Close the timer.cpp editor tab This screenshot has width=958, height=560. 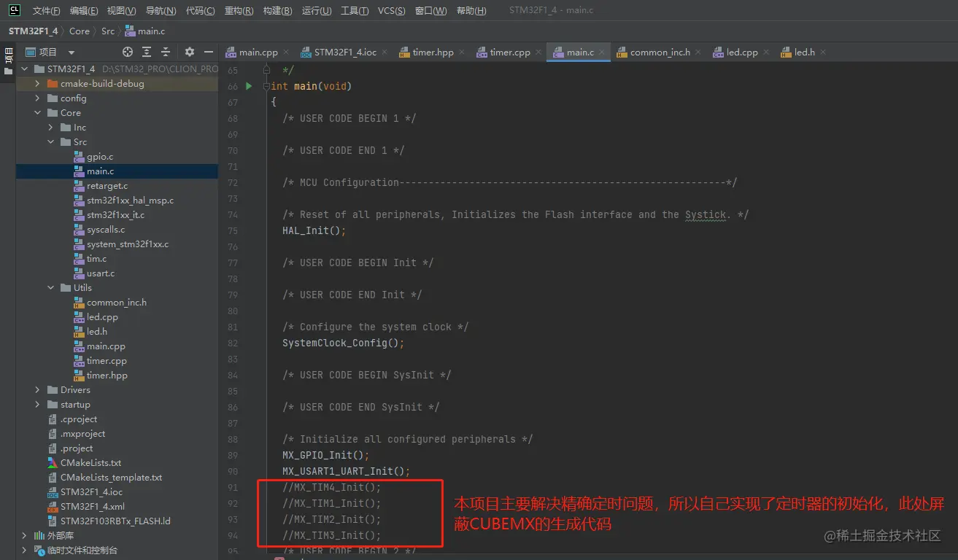point(538,52)
